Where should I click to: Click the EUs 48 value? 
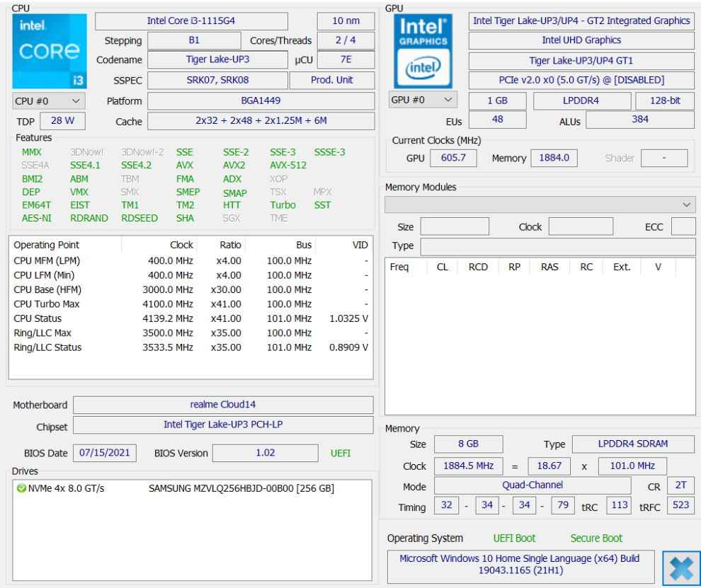click(x=498, y=120)
